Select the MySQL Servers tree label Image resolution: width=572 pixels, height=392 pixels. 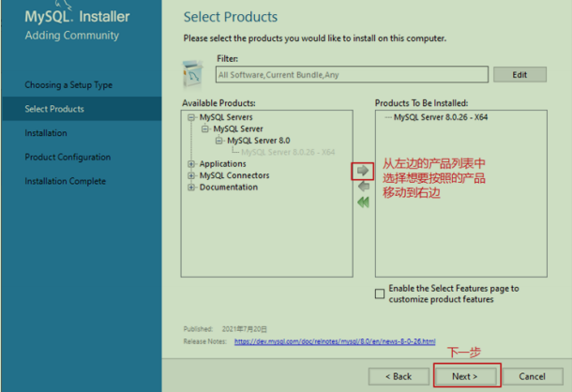pos(226,117)
